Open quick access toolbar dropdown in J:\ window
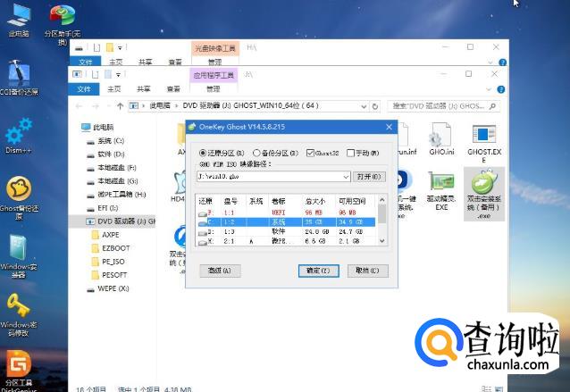Image resolution: width=570 pixels, height=392 pixels. [118, 75]
